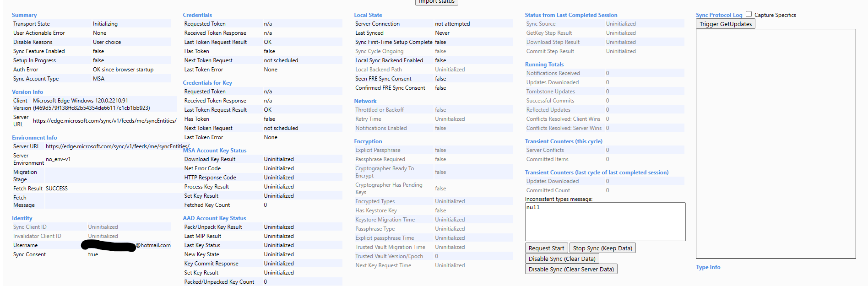
Task: Click Transient Counters (this cycle) heading
Action: point(564,141)
